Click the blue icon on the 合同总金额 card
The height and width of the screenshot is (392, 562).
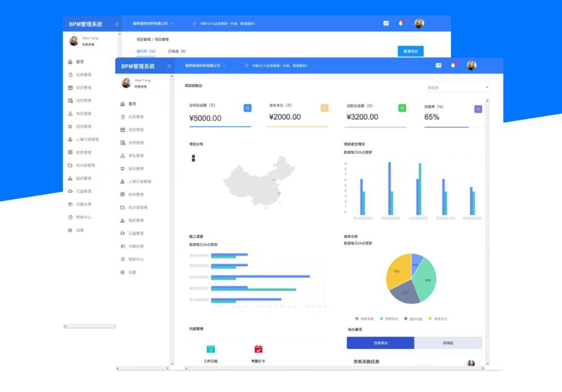point(248,108)
